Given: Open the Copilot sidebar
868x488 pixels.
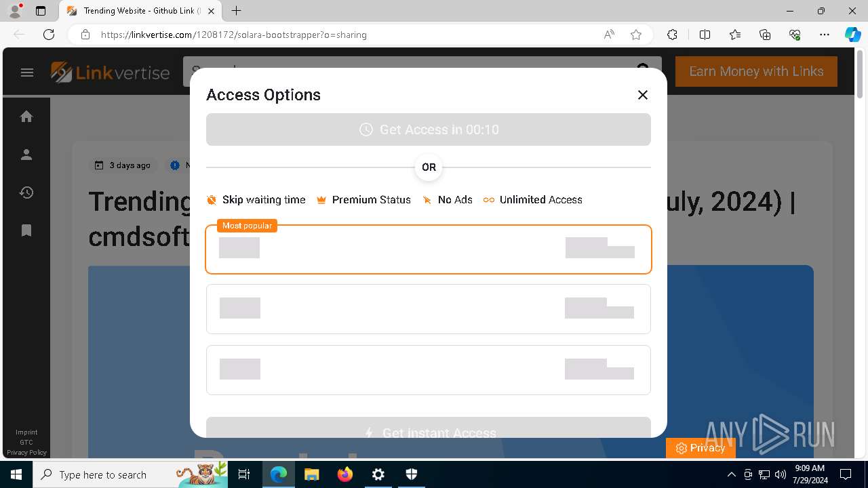Looking at the screenshot, I should (x=852, y=35).
